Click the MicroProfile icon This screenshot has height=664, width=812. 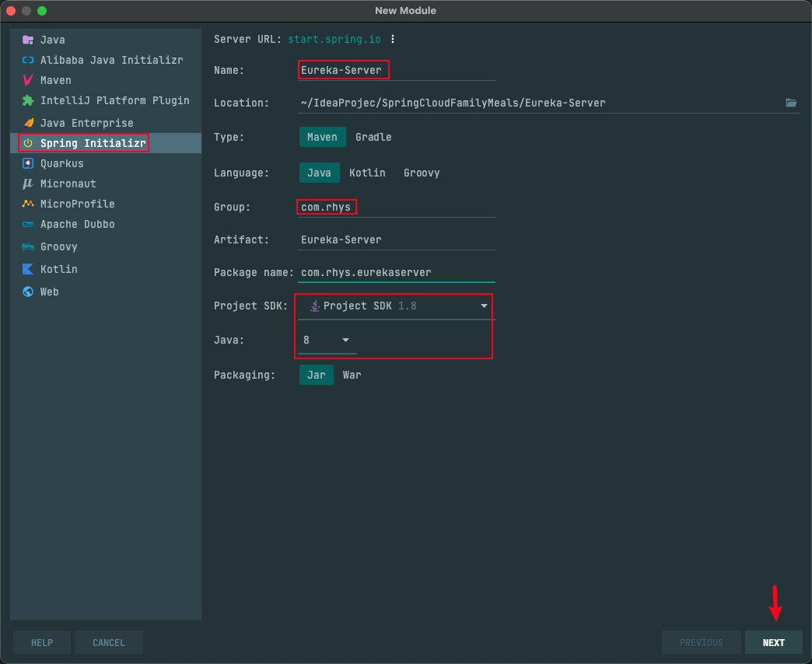pyautogui.click(x=28, y=204)
